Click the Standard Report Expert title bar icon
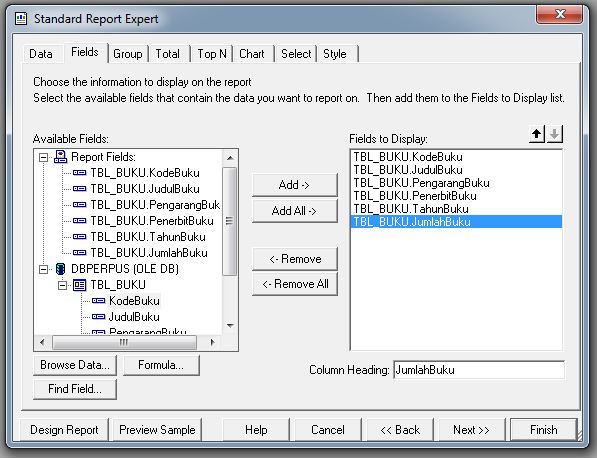Viewport: 597px width, 458px height. point(21,18)
